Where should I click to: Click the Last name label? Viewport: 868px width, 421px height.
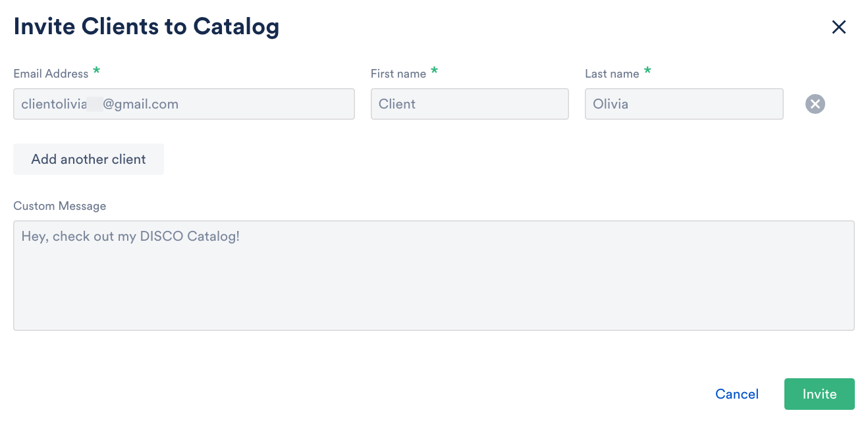tap(612, 74)
